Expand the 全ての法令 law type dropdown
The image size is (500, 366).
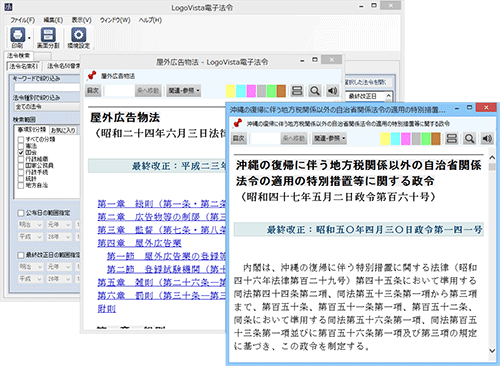coord(47,107)
